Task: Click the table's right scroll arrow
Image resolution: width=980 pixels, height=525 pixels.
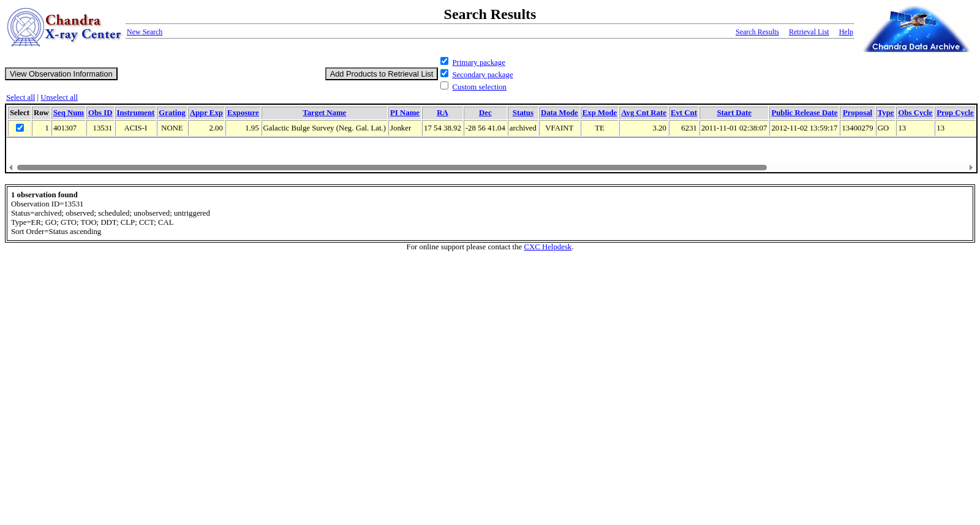Action: coord(971,168)
